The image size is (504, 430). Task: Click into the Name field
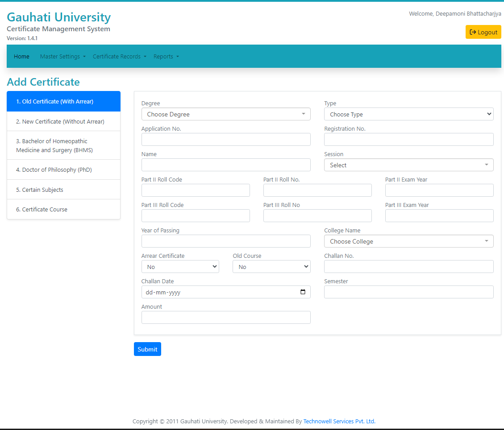click(x=226, y=165)
